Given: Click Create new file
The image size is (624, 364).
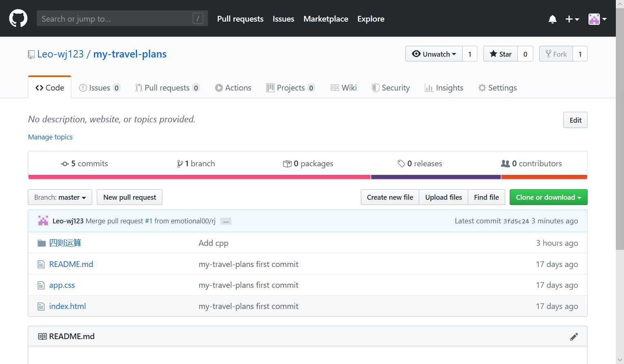Looking at the screenshot, I should pos(390,197).
